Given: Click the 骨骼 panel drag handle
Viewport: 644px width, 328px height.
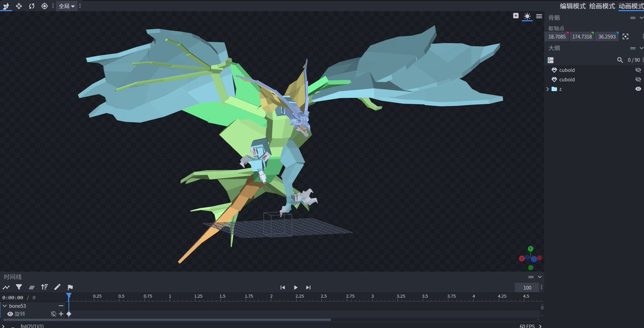Looking at the screenshot, I should click(633, 18).
